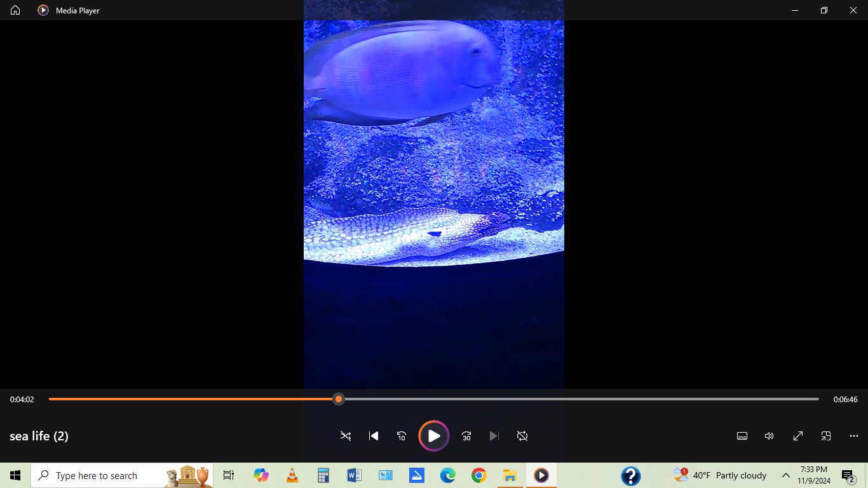Enter full screen mode
The image size is (868, 488).
point(798,436)
